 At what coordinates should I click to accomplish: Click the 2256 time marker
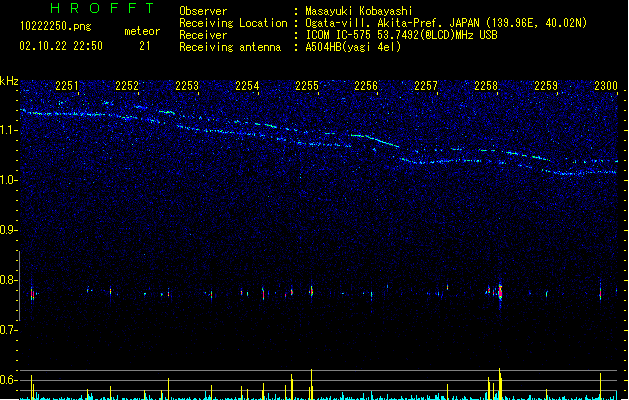366,86
